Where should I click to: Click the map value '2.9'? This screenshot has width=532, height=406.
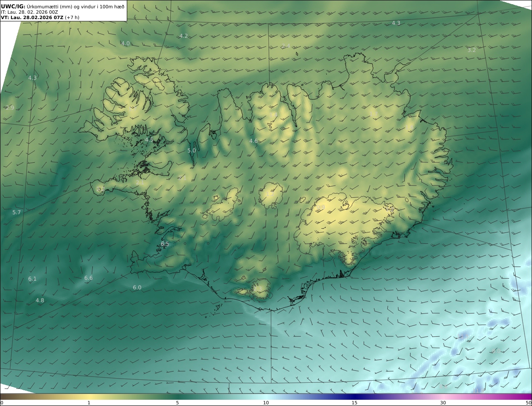(x=10, y=108)
